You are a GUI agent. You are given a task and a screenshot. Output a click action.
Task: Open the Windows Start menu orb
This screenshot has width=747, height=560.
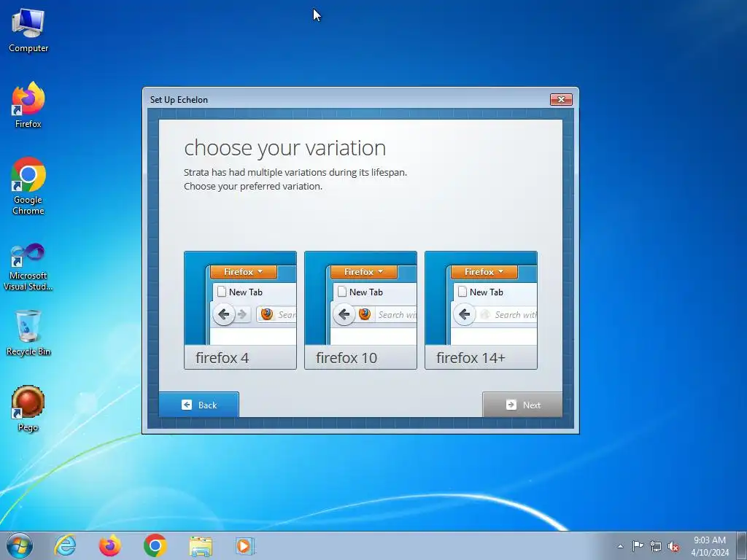(x=20, y=545)
